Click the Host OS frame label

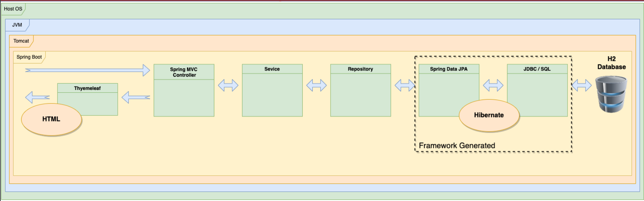tap(13, 9)
